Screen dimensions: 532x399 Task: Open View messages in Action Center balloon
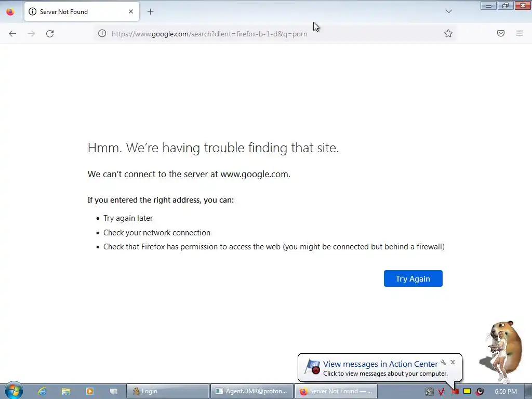[380, 364]
